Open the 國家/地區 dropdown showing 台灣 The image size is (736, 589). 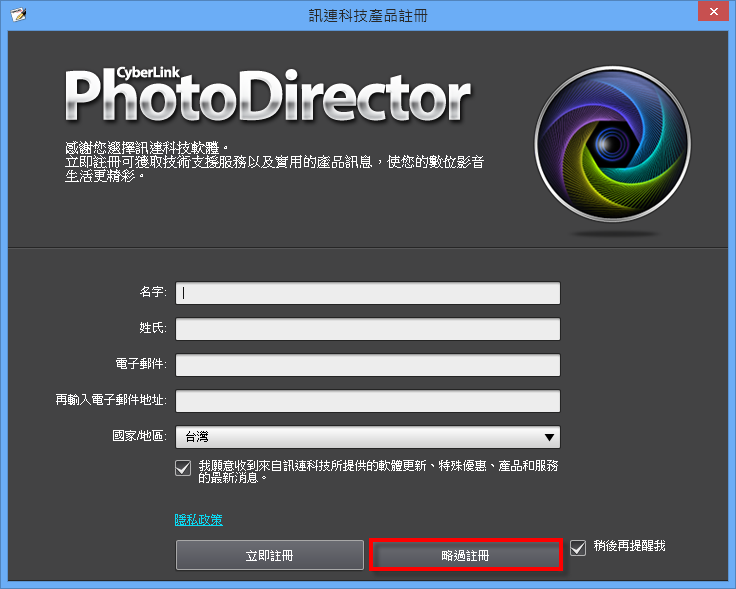tap(368, 437)
